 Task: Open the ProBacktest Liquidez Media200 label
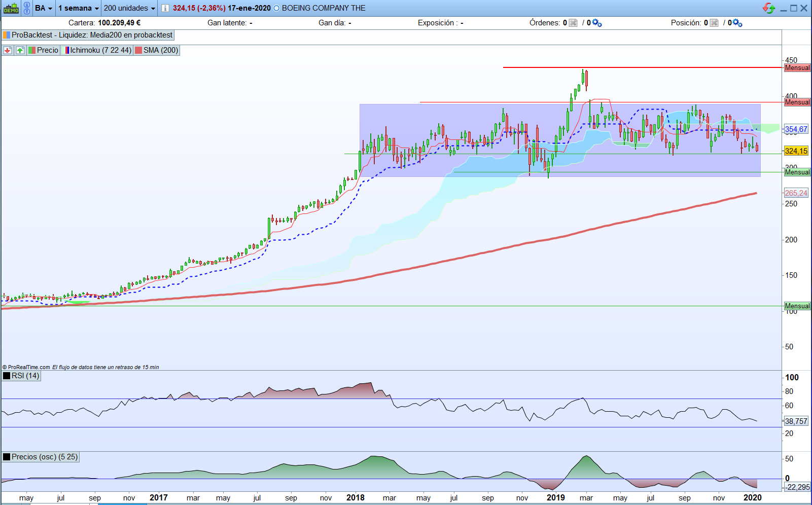(x=88, y=35)
